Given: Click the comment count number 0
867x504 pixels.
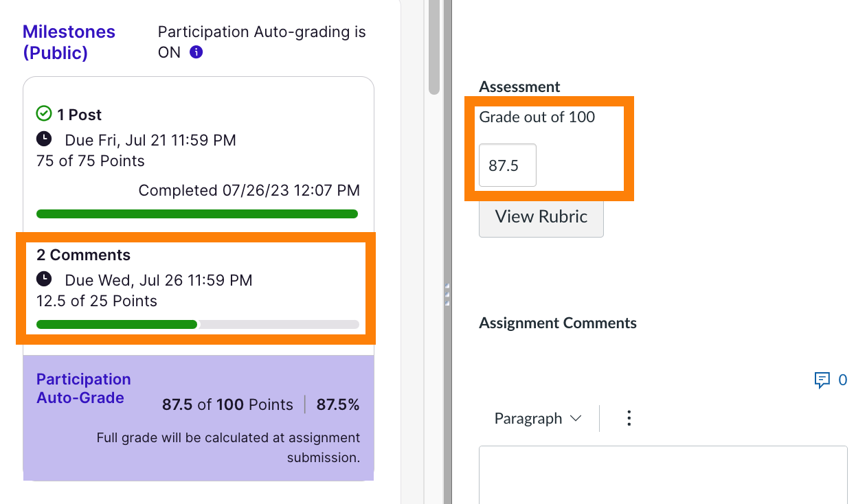Looking at the screenshot, I should point(843,380).
